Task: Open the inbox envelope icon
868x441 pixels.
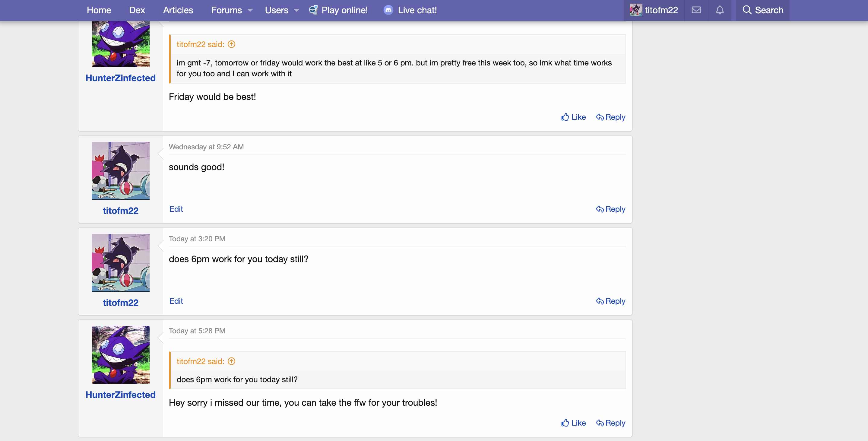Action: pyautogui.click(x=696, y=10)
